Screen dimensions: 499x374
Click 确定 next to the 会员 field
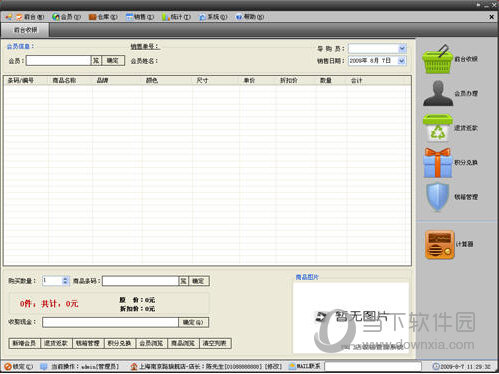click(113, 61)
